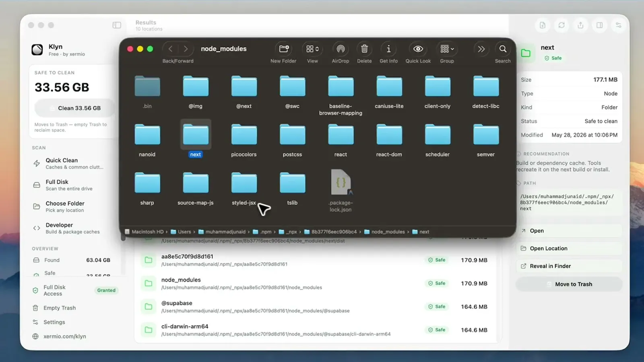Click the Finder Back arrow button
Viewport: 644px width, 362px height.
click(170, 49)
